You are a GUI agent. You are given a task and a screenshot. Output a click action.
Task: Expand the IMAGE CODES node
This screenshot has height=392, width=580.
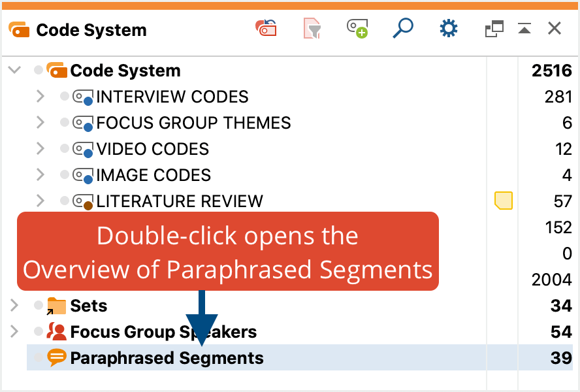[x=40, y=174]
